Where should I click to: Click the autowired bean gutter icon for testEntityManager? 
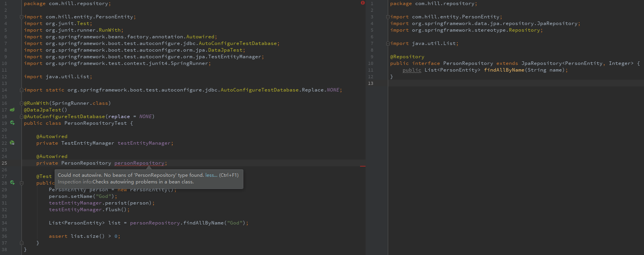[x=12, y=143]
